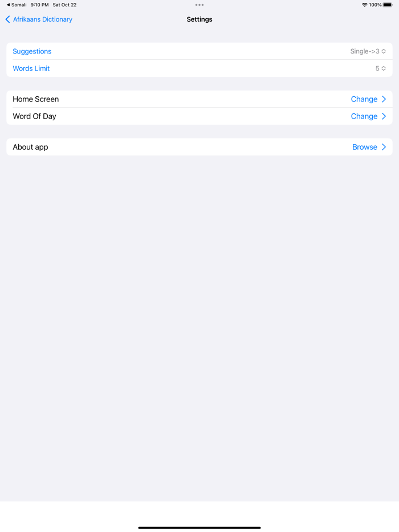Select the Words Limit label
This screenshot has height=532, width=399.
31,68
